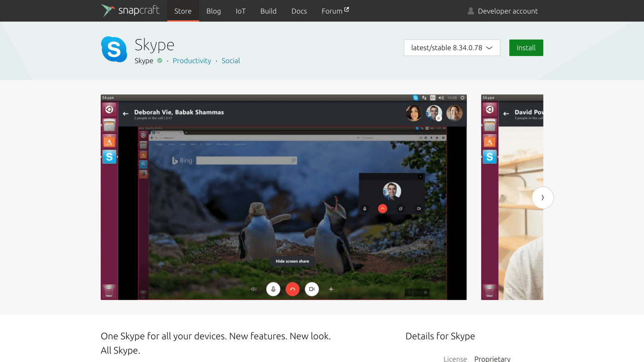The height and width of the screenshot is (362, 644).
Task: Click the network indicator in the top bar
Action: pyautogui.click(x=424, y=98)
